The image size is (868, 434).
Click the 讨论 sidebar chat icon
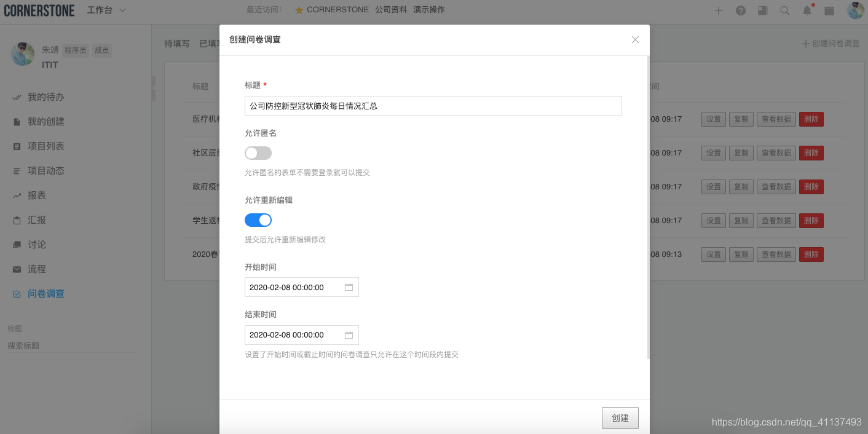pyautogui.click(x=17, y=245)
